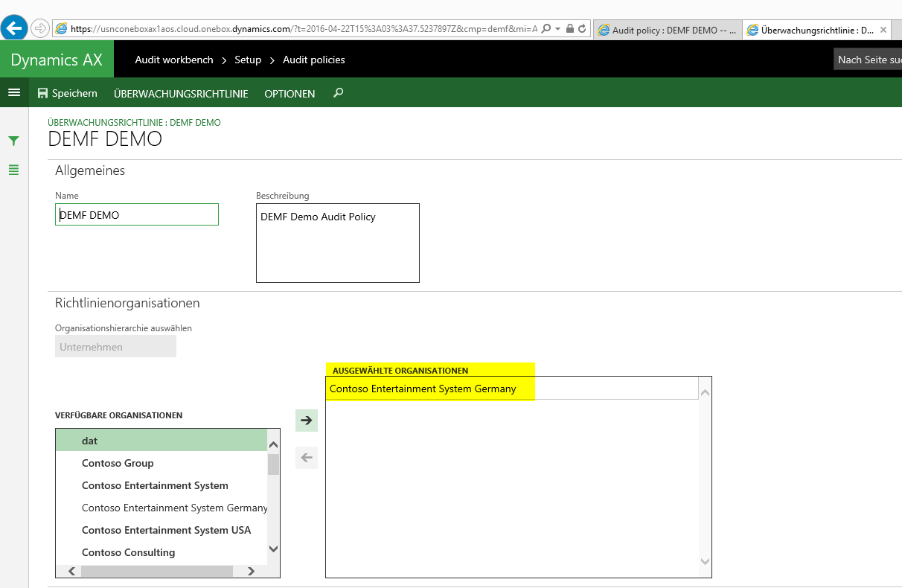Remove organization with left arrow button
Screen dimensions: 902x588
point(306,457)
